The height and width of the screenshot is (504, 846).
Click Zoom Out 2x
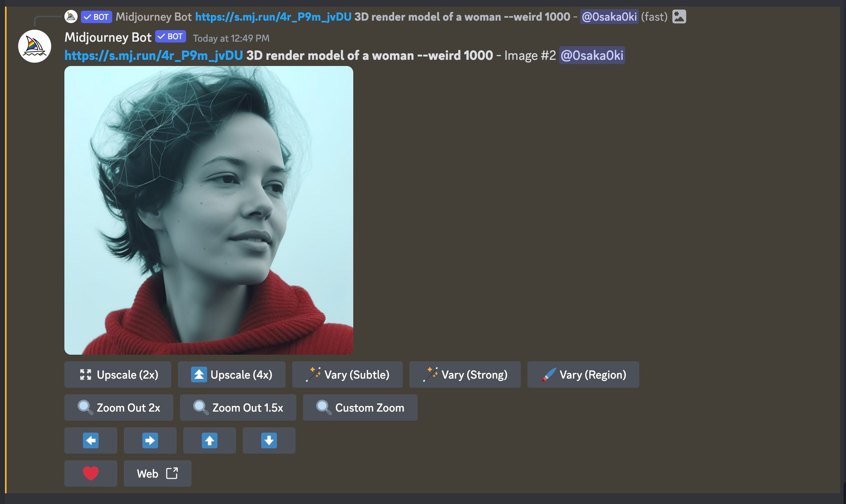pyautogui.click(x=119, y=407)
